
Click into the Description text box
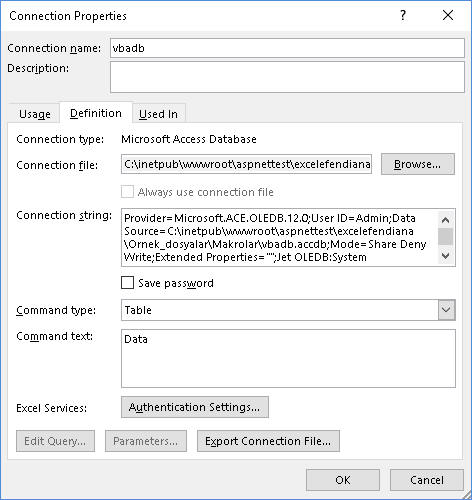pyautogui.click(x=287, y=77)
